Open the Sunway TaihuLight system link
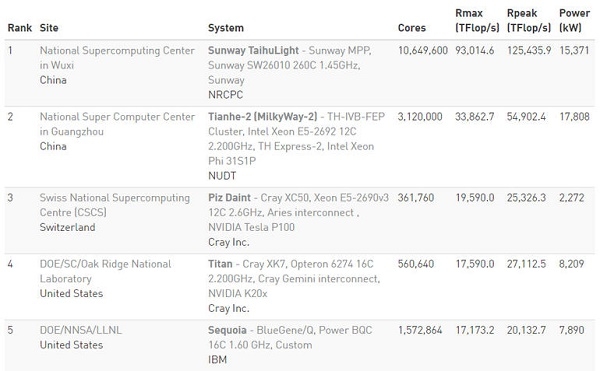Viewport: 600px width, 371px height. (x=253, y=50)
